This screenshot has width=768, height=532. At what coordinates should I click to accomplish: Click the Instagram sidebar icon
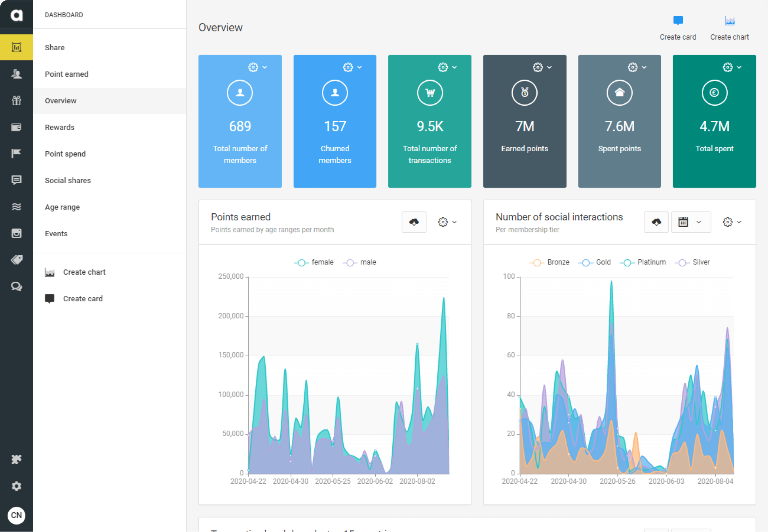(x=16, y=233)
